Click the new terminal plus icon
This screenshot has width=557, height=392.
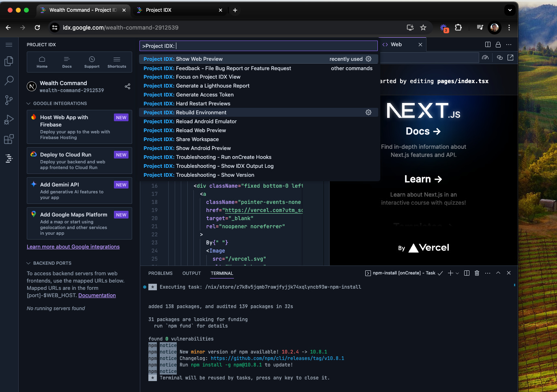point(450,273)
